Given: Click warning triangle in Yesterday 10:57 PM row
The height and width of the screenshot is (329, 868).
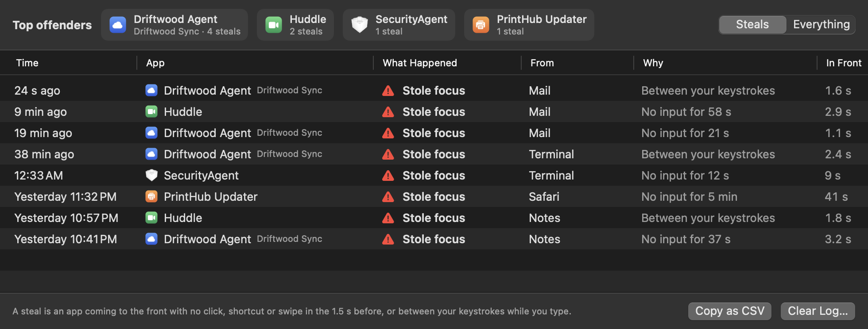Looking at the screenshot, I should [x=388, y=218].
